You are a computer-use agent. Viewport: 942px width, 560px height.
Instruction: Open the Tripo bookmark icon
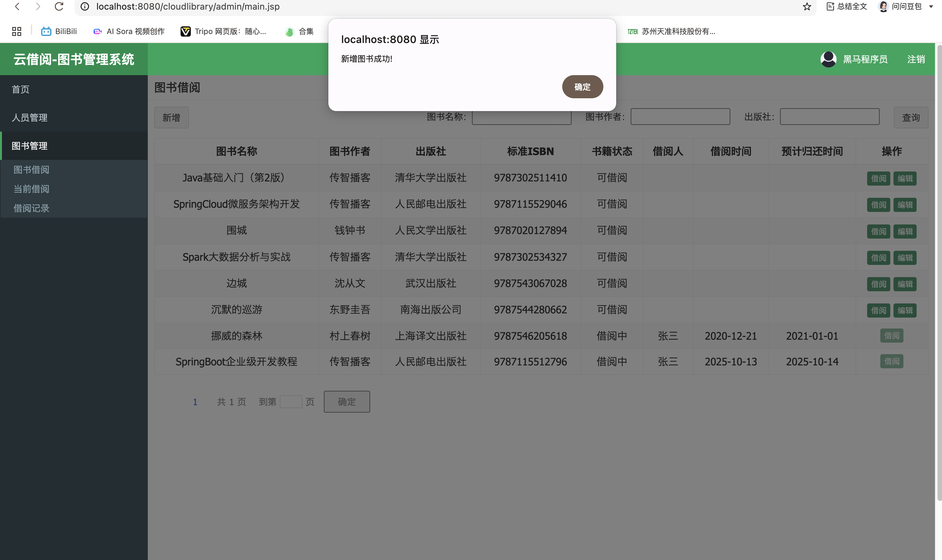[185, 31]
